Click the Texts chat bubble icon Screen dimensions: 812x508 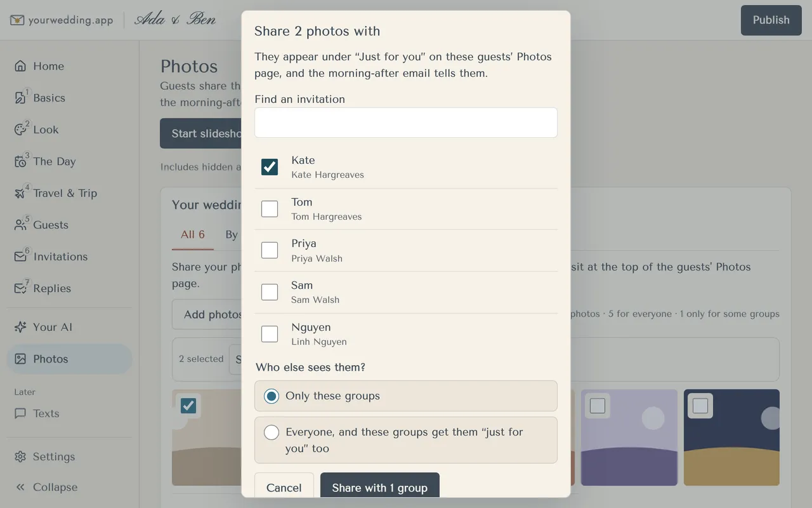tap(20, 413)
